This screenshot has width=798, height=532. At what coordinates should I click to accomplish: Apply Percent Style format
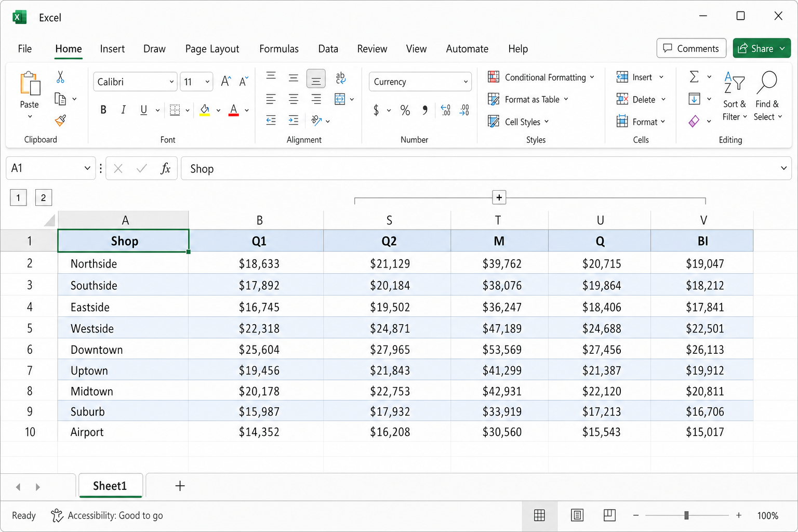(405, 110)
